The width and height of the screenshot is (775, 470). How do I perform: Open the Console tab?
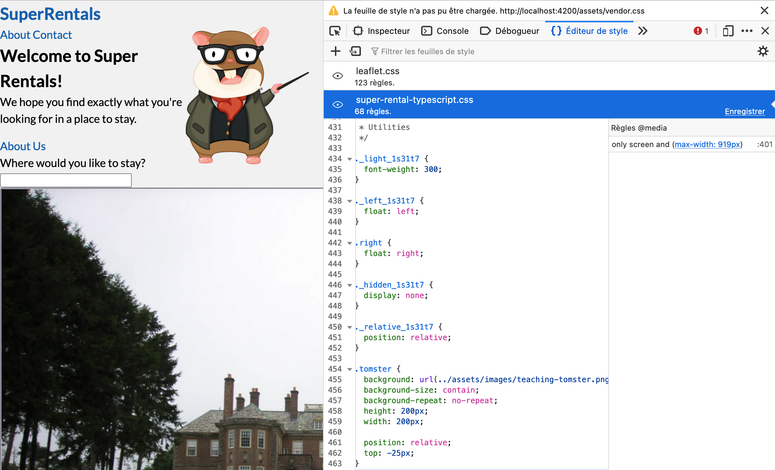[x=445, y=31]
